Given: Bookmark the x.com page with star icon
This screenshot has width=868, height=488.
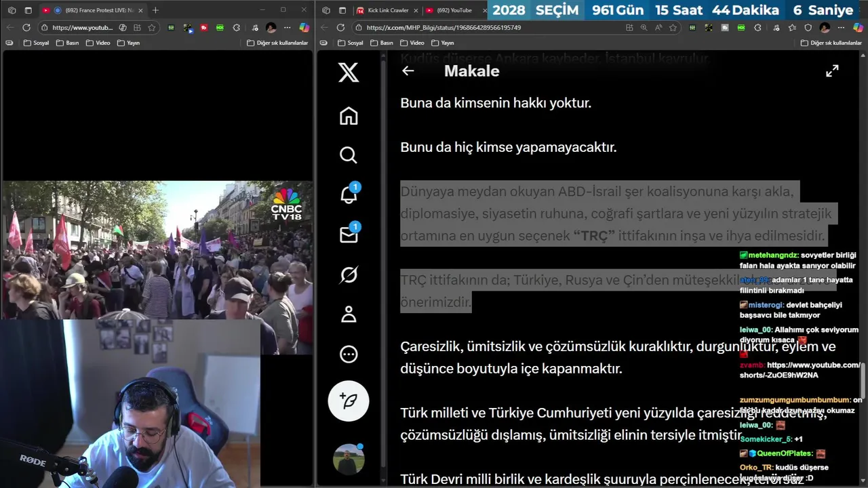Looking at the screenshot, I should [x=673, y=28].
